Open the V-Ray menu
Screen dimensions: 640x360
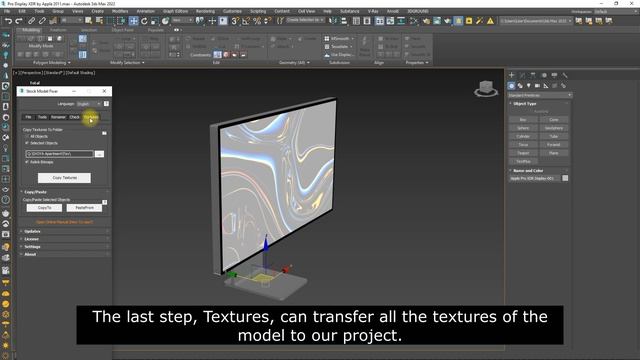[373, 11]
